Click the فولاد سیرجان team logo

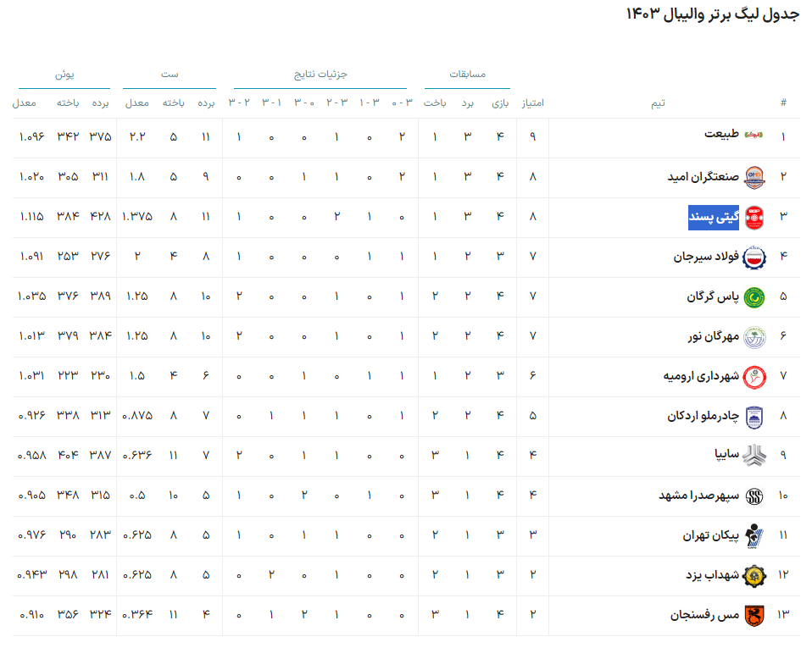[x=754, y=258]
